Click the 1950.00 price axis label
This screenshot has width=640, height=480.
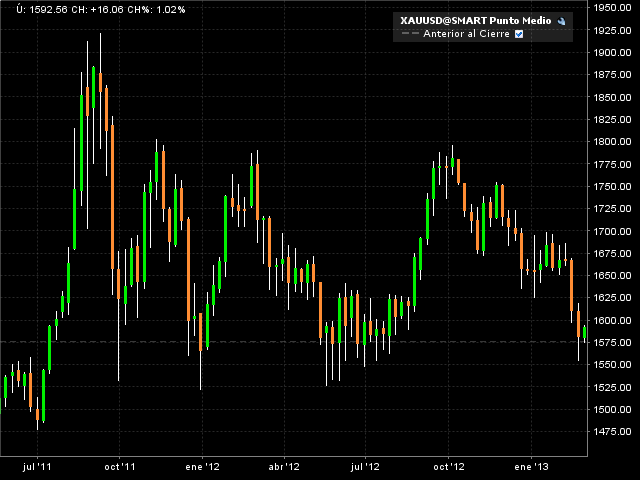pos(612,8)
